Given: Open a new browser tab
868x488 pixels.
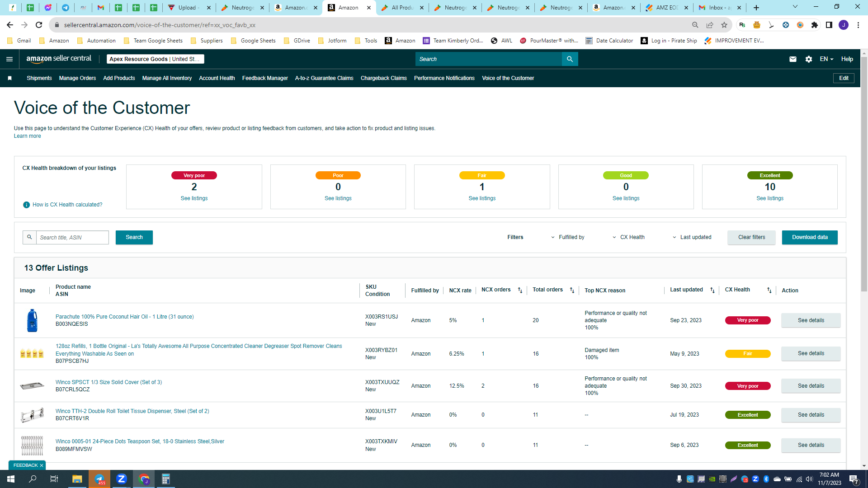Looking at the screenshot, I should click(756, 8).
